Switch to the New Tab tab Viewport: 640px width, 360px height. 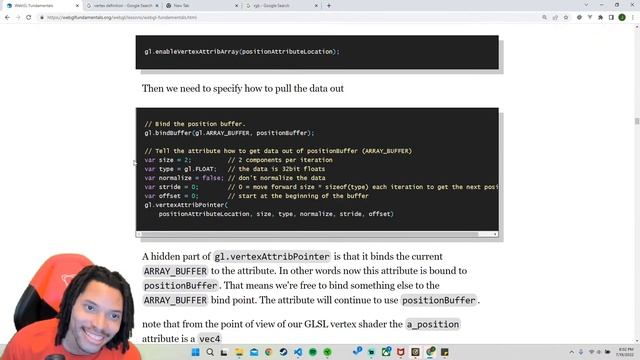[202, 6]
